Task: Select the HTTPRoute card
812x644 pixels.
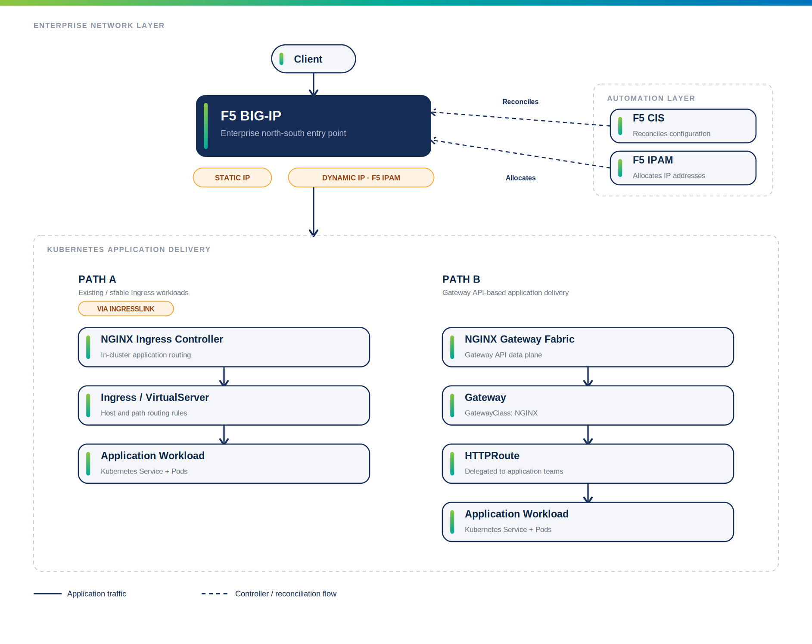Action: pyautogui.click(x=588, y=464)
